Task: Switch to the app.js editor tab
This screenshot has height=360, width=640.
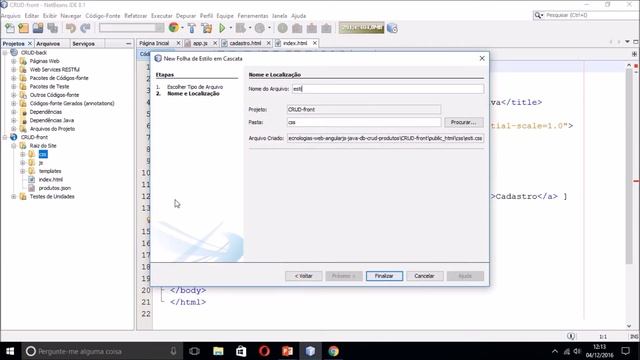Action: (200, 43)
